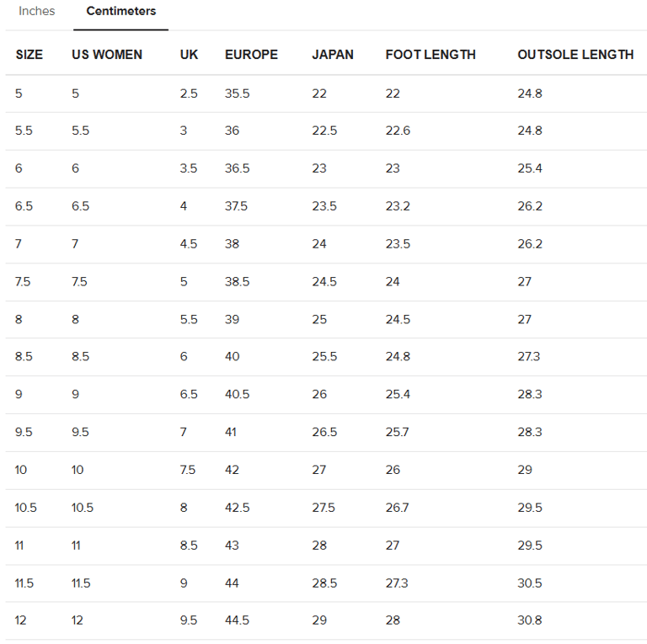This screenshot has height=644, width=647.
Task: Click the FOOT LENGTH column header
Action: point(430,55)
